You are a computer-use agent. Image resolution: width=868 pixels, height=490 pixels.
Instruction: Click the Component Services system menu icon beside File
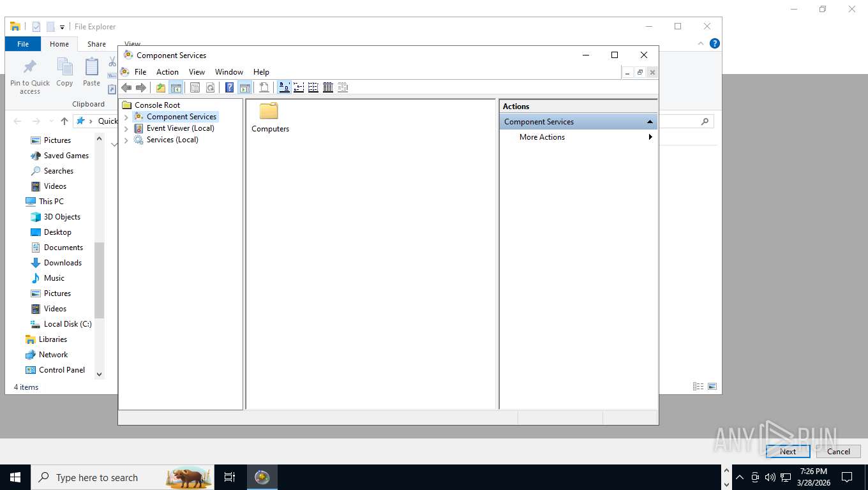125,71
